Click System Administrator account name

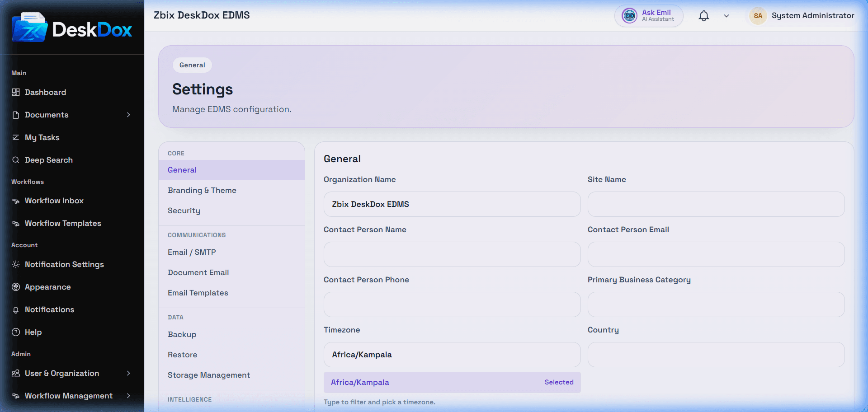click(x=813, y=15)
